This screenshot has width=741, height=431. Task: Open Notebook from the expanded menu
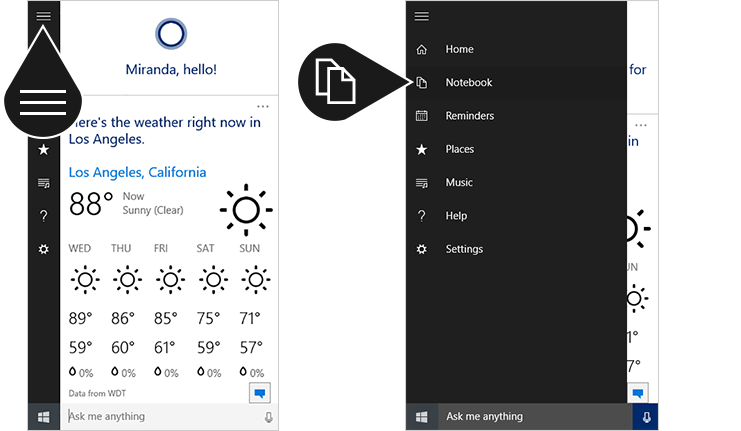pos(468,83)
